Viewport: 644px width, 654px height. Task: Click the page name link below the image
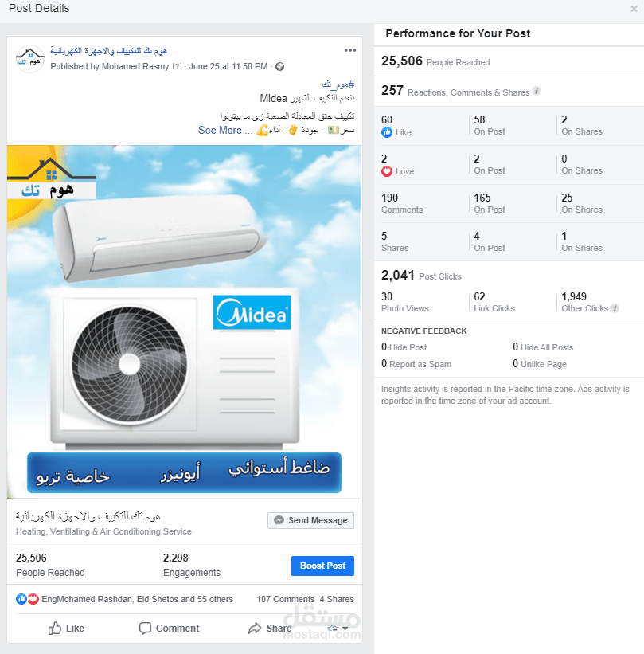pyautogui.click(x=88, y=516)
